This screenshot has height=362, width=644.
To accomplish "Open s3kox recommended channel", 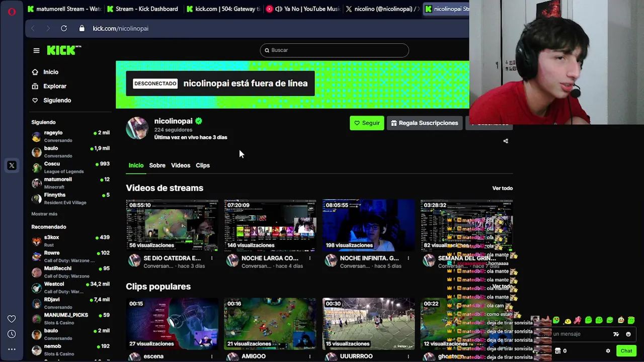I will (x=70, y=240).
